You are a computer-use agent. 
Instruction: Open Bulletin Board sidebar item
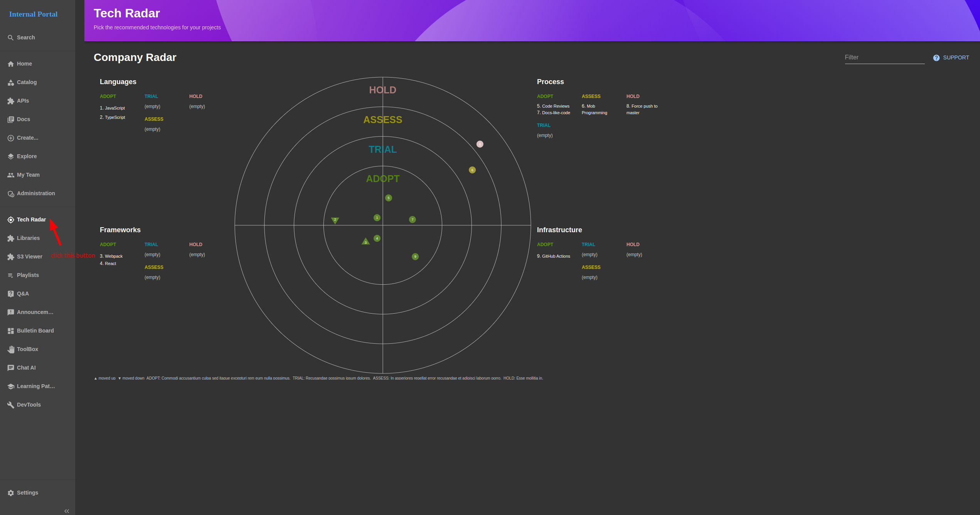pos(35,331)
